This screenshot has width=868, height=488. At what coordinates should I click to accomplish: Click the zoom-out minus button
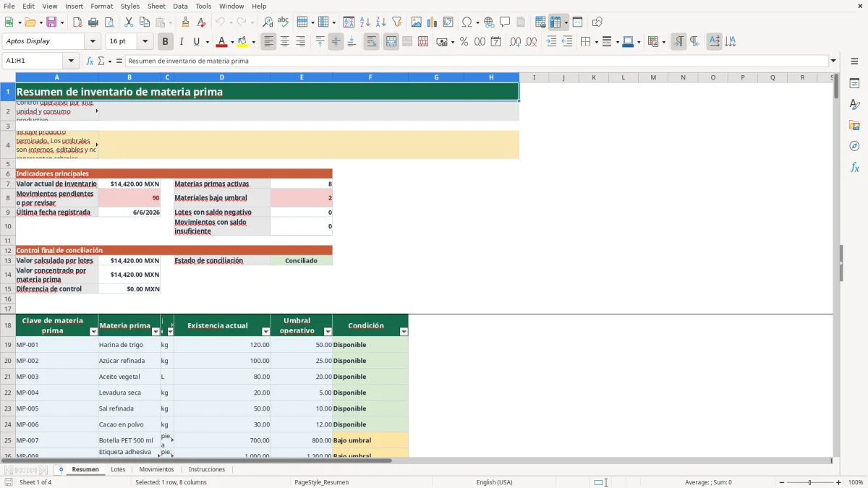click(x=780, y=482)
